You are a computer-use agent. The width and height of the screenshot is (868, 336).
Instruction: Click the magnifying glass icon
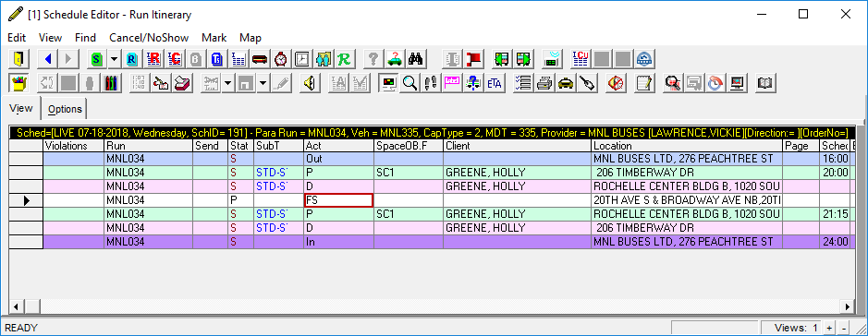pos(410,83)
